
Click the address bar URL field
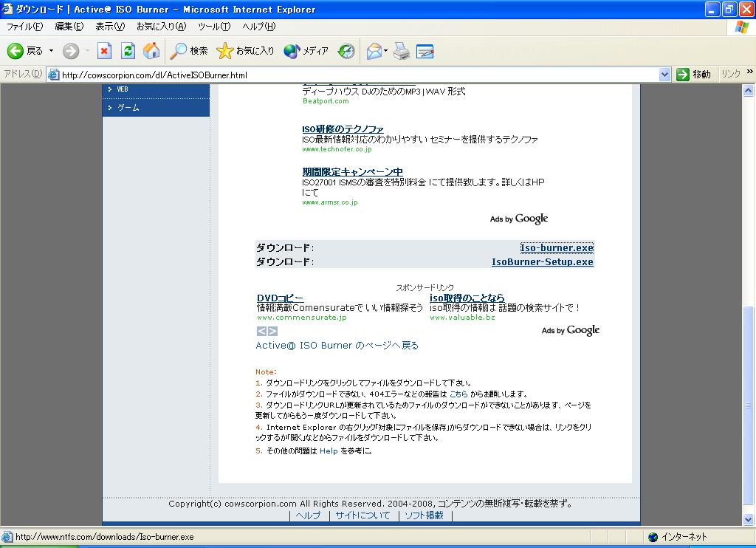coord(360,75)
